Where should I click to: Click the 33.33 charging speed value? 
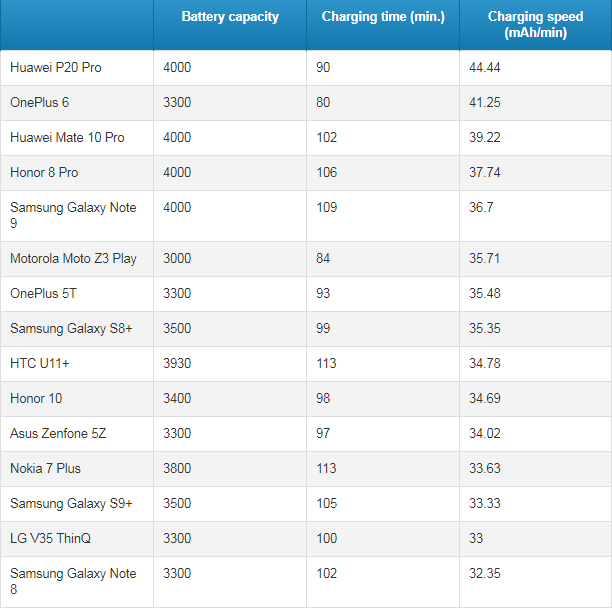(485, 503)
